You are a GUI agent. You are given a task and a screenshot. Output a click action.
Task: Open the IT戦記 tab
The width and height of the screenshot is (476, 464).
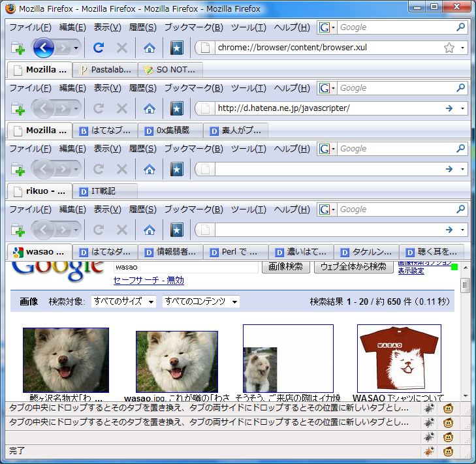tap(105, 191)
